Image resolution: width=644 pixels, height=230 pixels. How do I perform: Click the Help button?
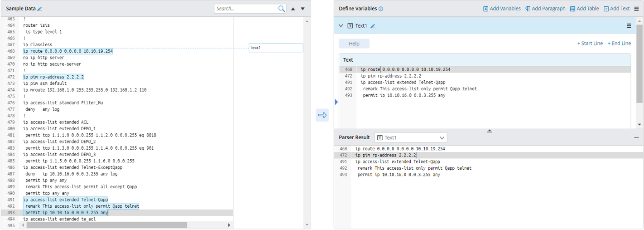[354, 44]
